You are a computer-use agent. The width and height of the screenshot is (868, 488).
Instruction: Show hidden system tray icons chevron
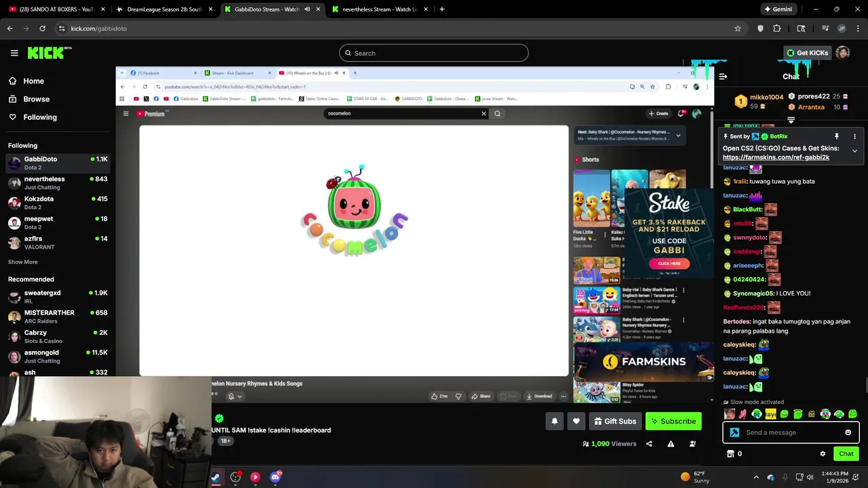[x=756, y=477]
